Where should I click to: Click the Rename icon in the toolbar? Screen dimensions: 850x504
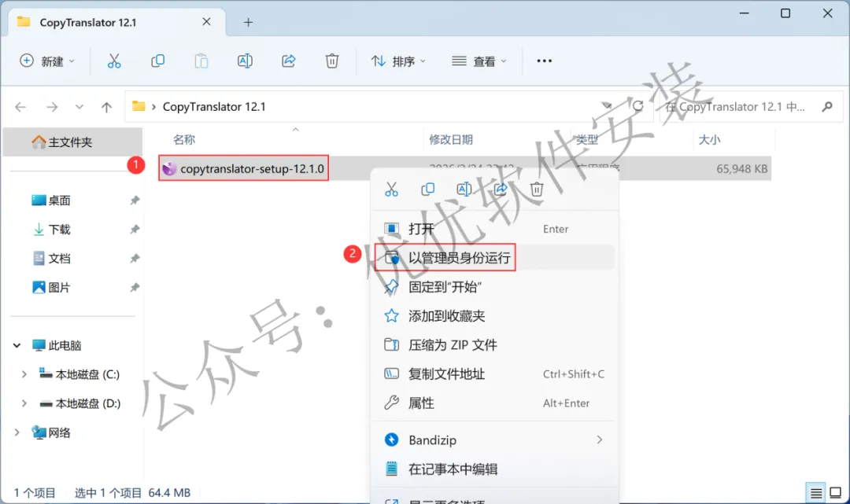(245, 61)
